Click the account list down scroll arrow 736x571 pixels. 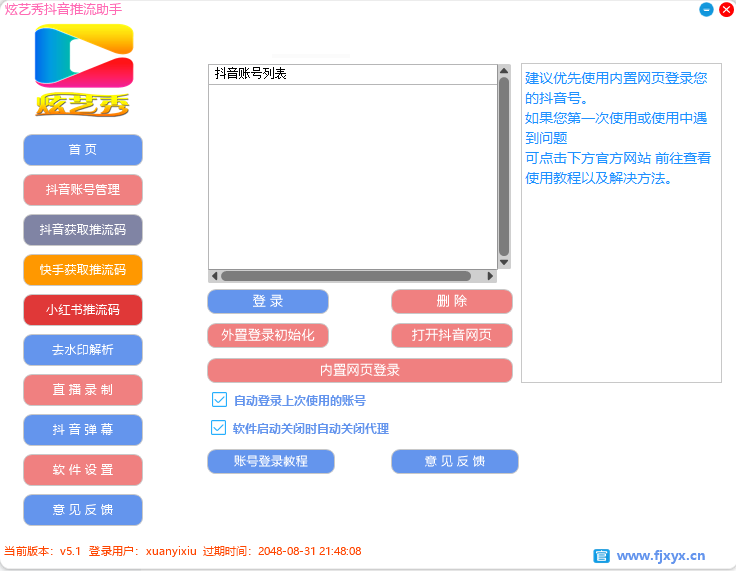click(504, 262)
